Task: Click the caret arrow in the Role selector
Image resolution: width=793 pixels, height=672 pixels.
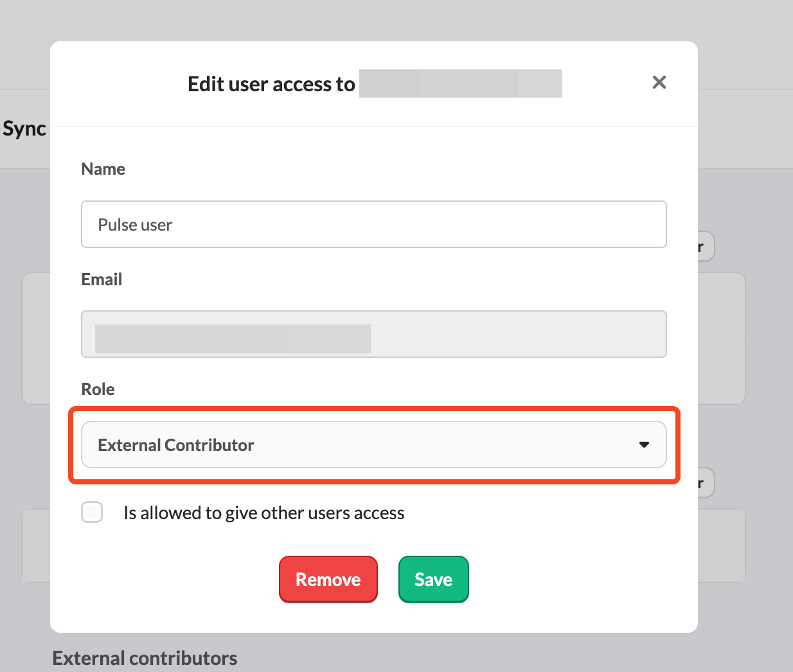Action: (644, 445)
